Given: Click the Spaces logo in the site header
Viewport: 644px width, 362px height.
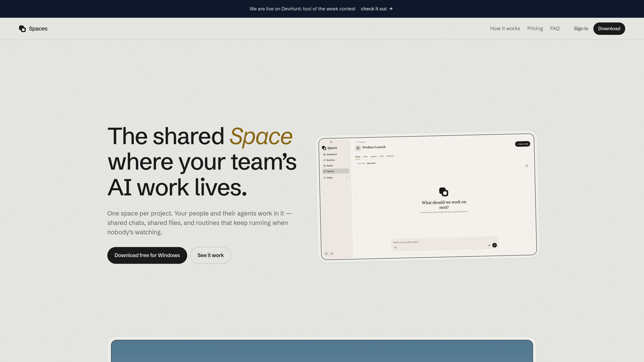Looking at the screenshot, I should click(33, 29).
